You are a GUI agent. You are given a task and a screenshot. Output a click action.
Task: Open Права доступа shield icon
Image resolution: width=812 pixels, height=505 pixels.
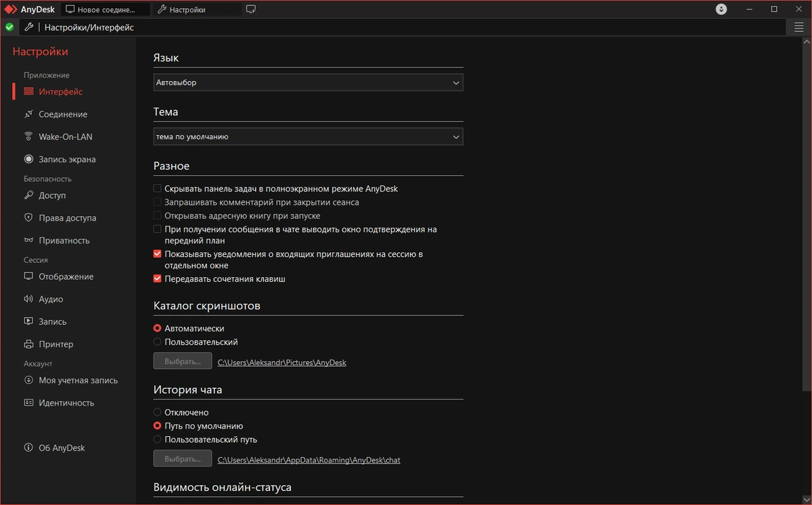pyautogui.click(x=28, y=218)
